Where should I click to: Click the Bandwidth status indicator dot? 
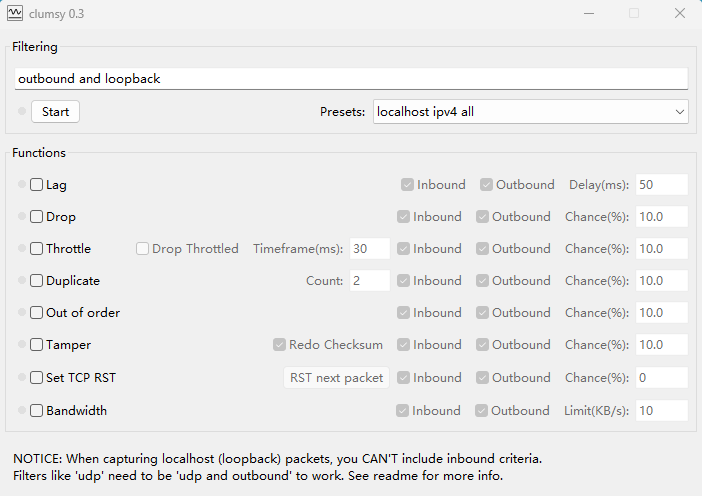coord(22,410)
